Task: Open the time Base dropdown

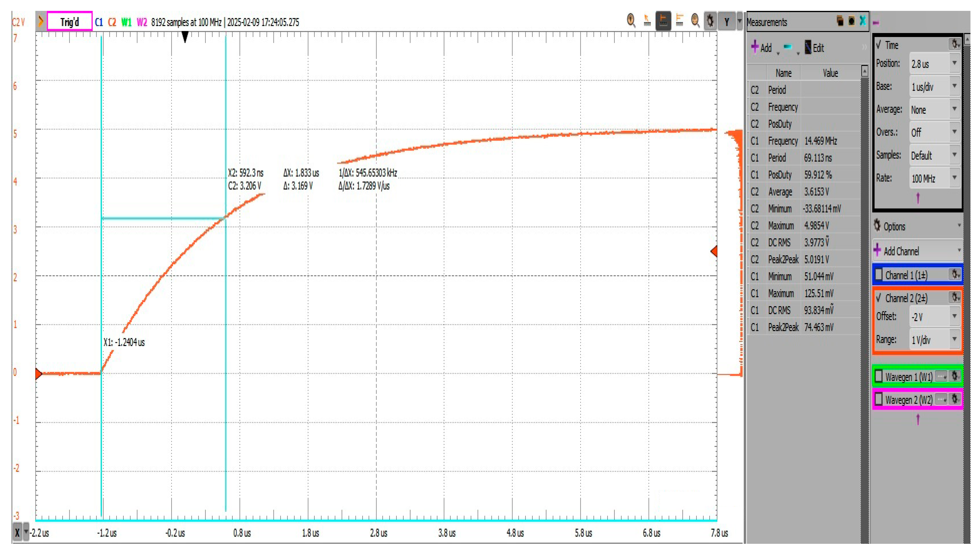Action: coord(954,86)
